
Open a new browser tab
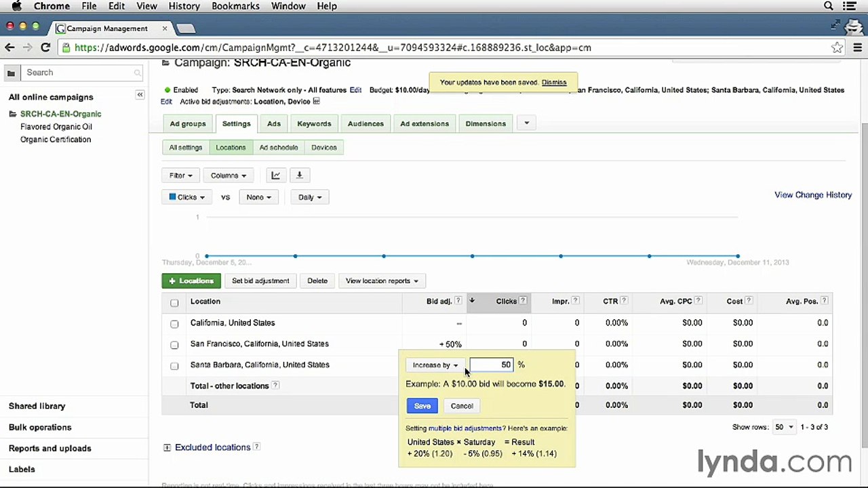186,28
